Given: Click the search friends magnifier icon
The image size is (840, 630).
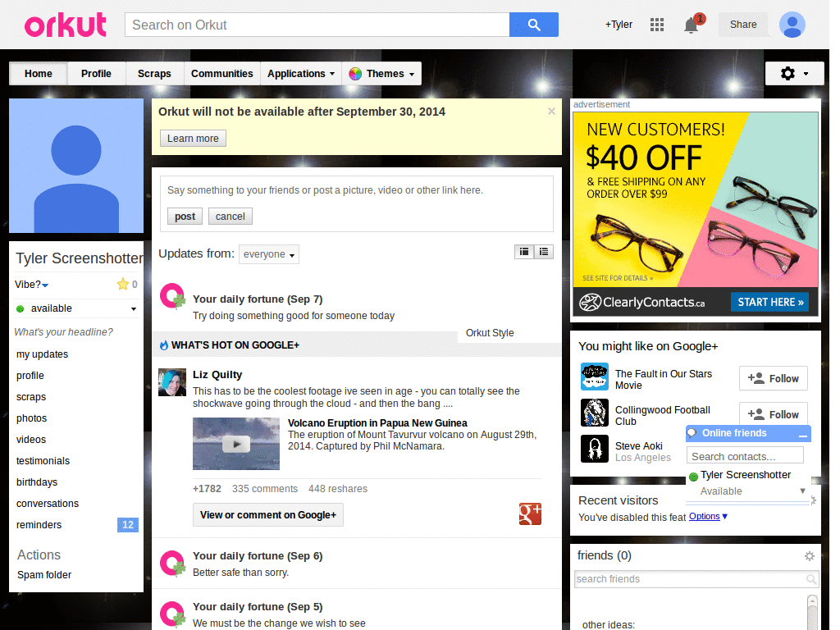Looking at the screenshot, I should [811, 579].
